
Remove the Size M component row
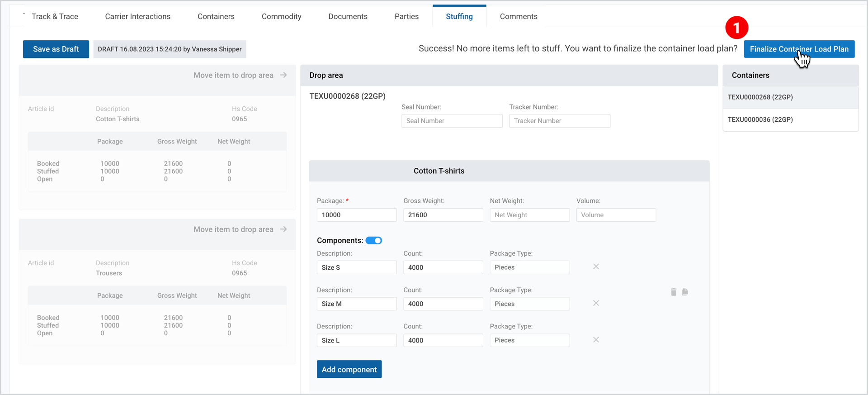point(596,303)
